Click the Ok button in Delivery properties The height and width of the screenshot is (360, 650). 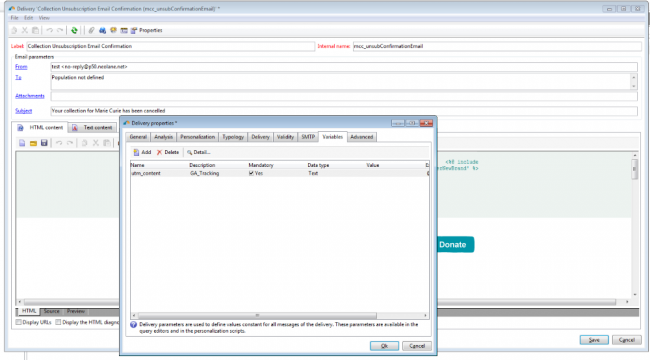pos(384,346)
